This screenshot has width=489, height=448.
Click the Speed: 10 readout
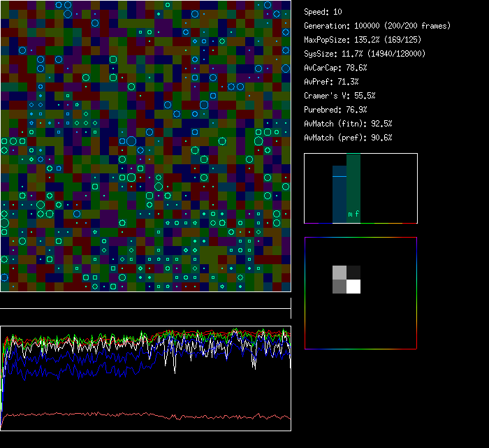click(323, 12)
